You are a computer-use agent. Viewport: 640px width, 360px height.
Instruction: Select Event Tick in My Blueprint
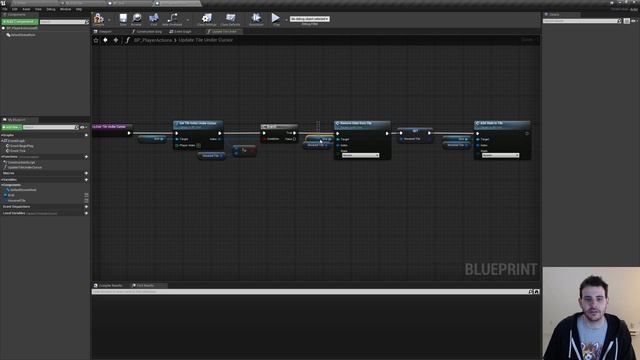[17, 151]
